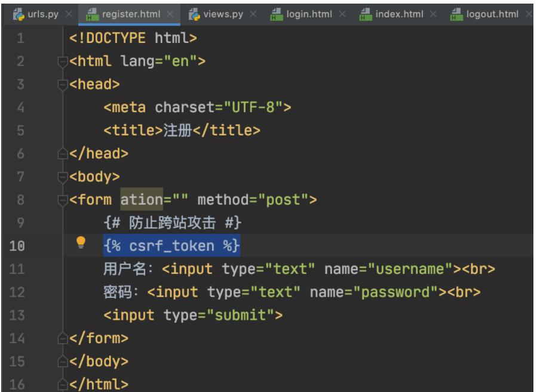Collapse the head block on line 3

pos(62,85)
